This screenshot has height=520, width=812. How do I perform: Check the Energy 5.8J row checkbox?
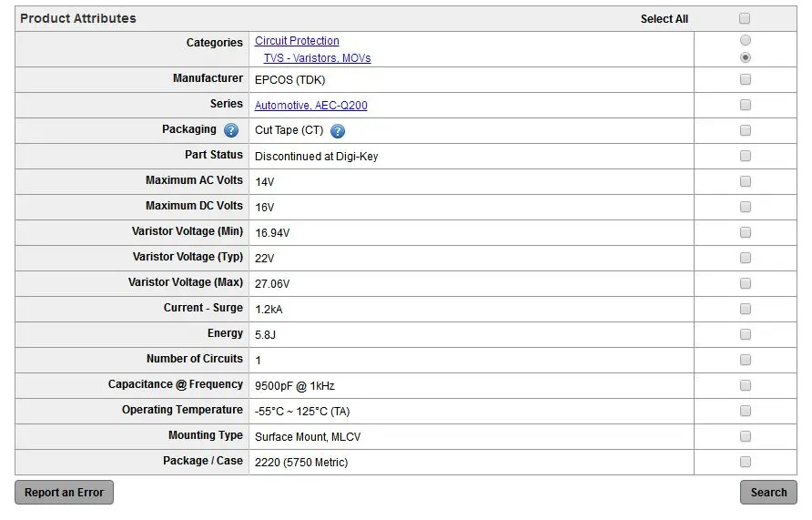[x=746, y=334]
